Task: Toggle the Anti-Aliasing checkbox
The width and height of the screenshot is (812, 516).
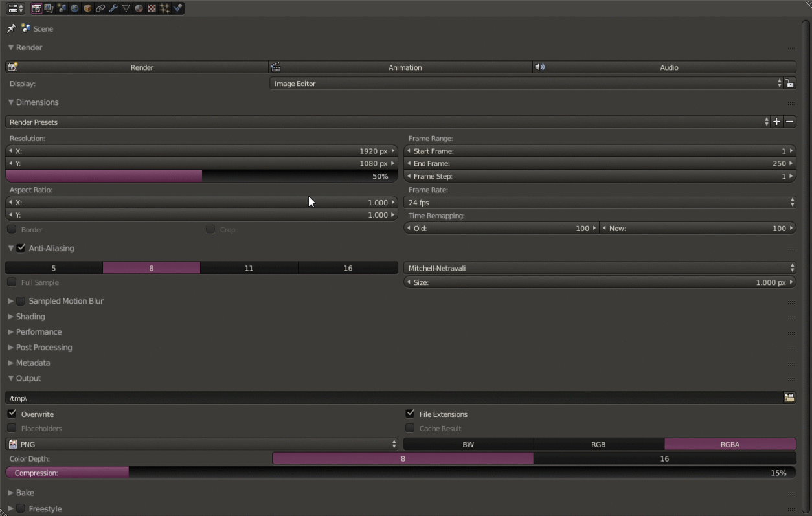Action: tap(21, 248)
